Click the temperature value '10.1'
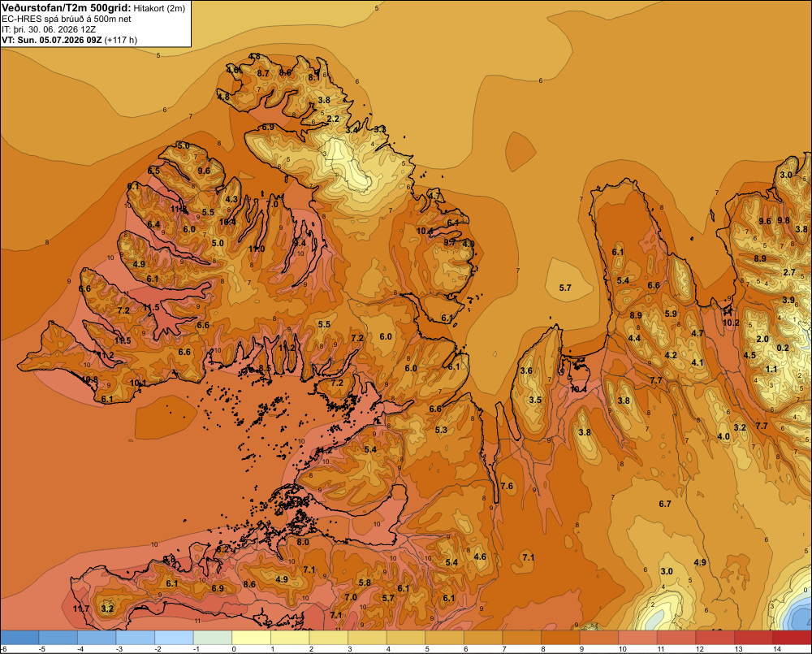Image resolution: width=812 pixels, height=654 pixels. tap(138, 383)
